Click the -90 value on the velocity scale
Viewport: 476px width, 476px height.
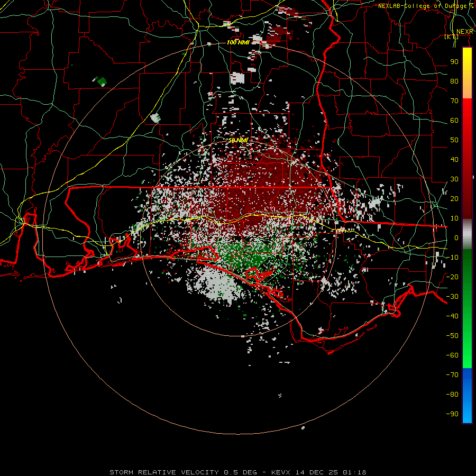(x=452, y=414)
